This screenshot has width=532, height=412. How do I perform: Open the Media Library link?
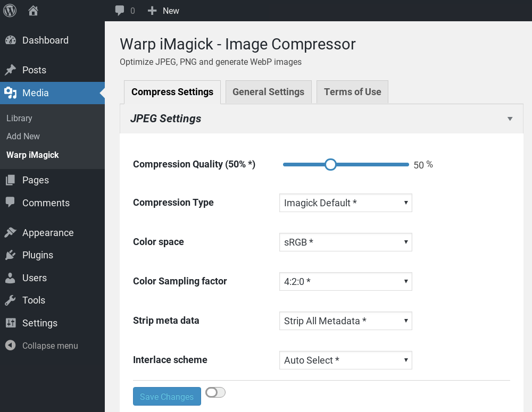[x=19, y=118]
